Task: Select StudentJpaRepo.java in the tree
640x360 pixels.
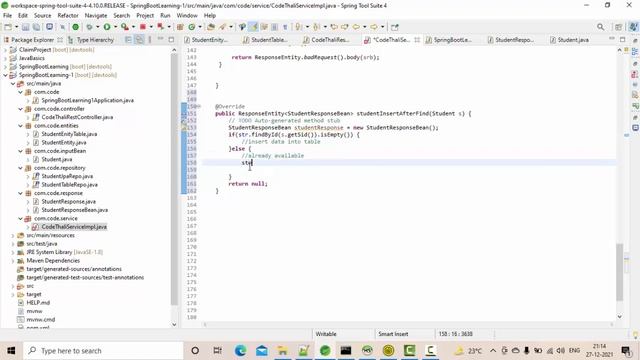Action: [67, 176]
